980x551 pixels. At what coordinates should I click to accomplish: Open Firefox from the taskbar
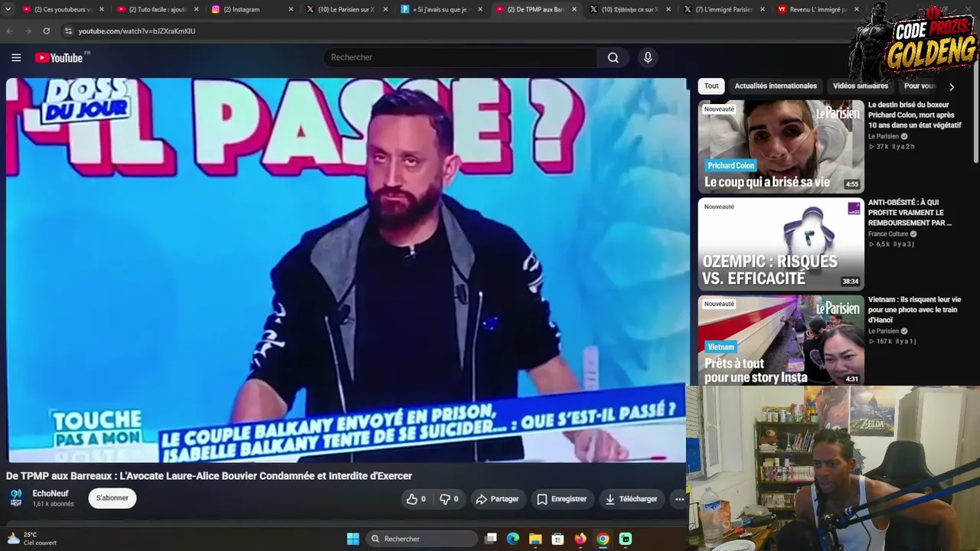coord(580,539)
